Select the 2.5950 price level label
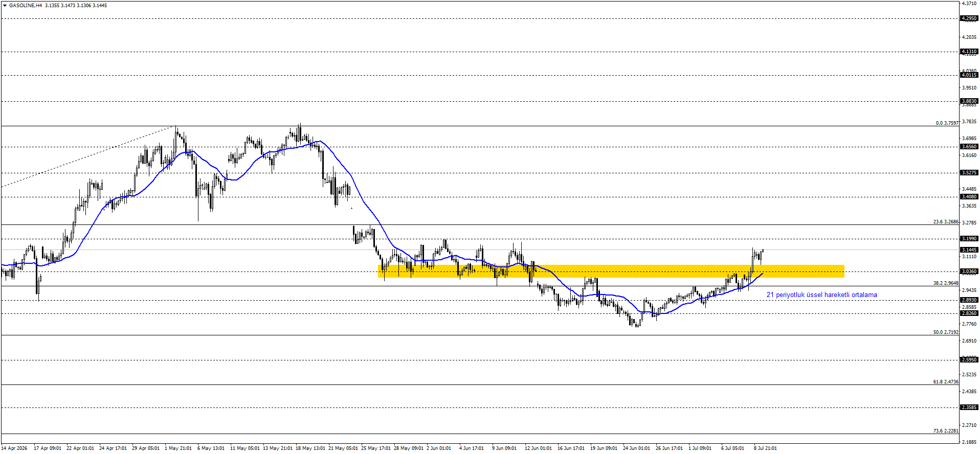Viewport: 980px width, 454px height. click(969, 360)
